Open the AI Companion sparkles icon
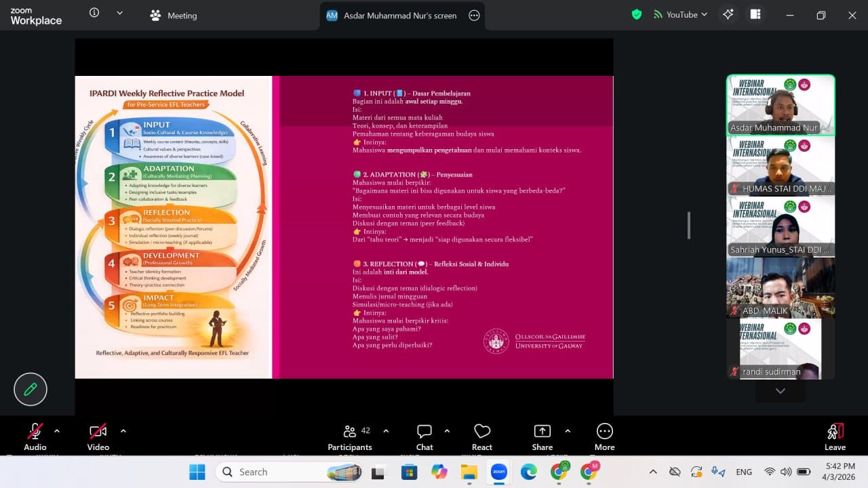The image size is (868, 488). pyautogui.click(x=728, y=14)
